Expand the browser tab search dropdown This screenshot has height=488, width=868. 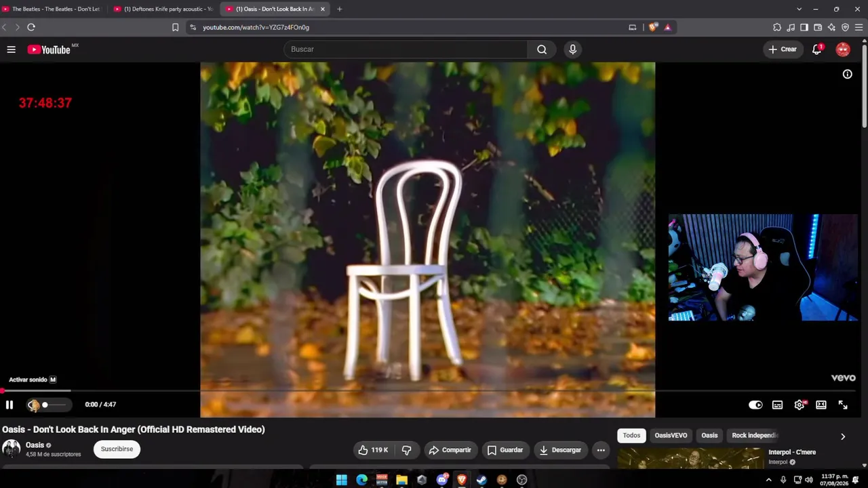coord(799,9)
